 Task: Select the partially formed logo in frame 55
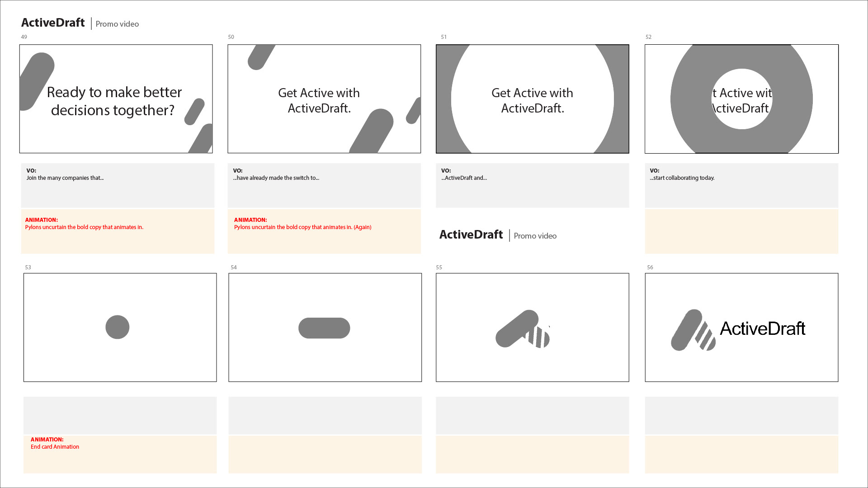pyautogui.click(x=522, y=329)
